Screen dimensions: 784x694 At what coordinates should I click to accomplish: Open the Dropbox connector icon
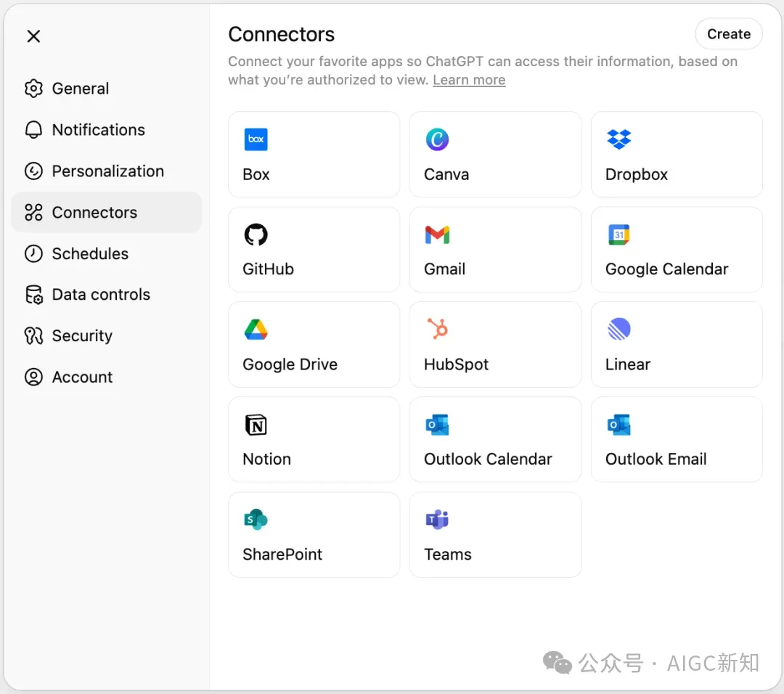618,139
